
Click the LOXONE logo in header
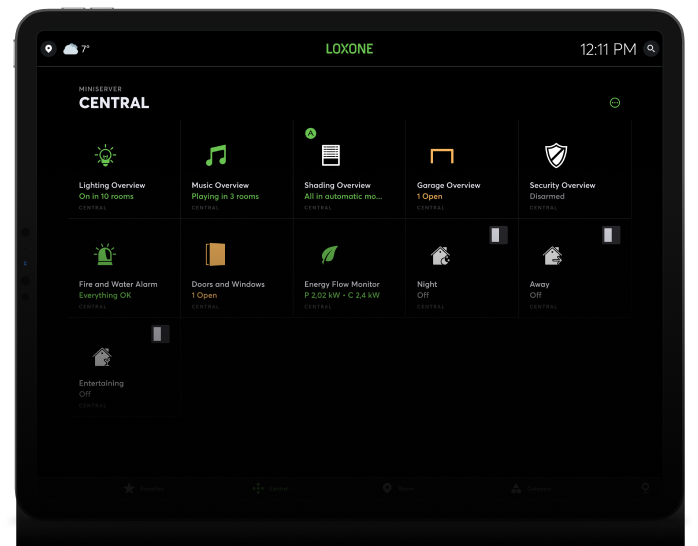point(349,49)
